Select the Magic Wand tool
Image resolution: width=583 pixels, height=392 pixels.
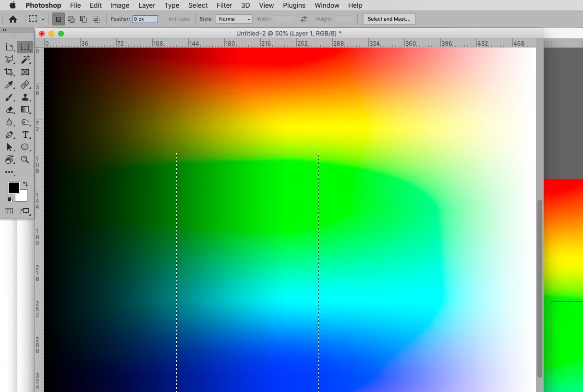[x=25, y=60]
